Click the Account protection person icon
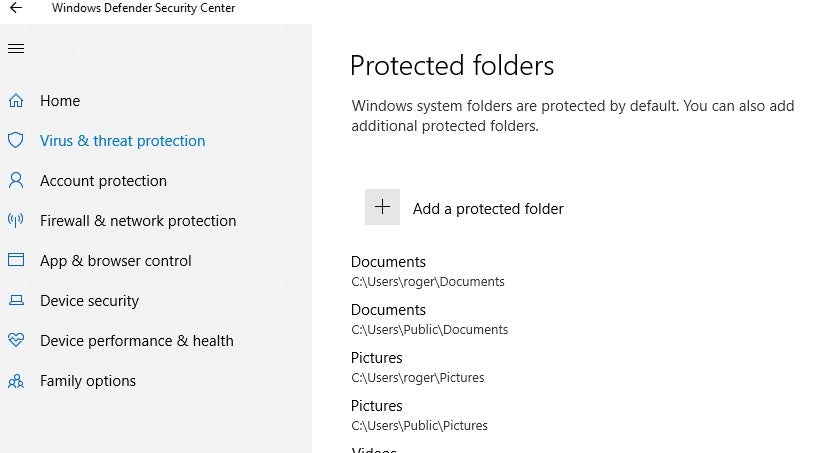The image size is (826, 453). (16, 180)
